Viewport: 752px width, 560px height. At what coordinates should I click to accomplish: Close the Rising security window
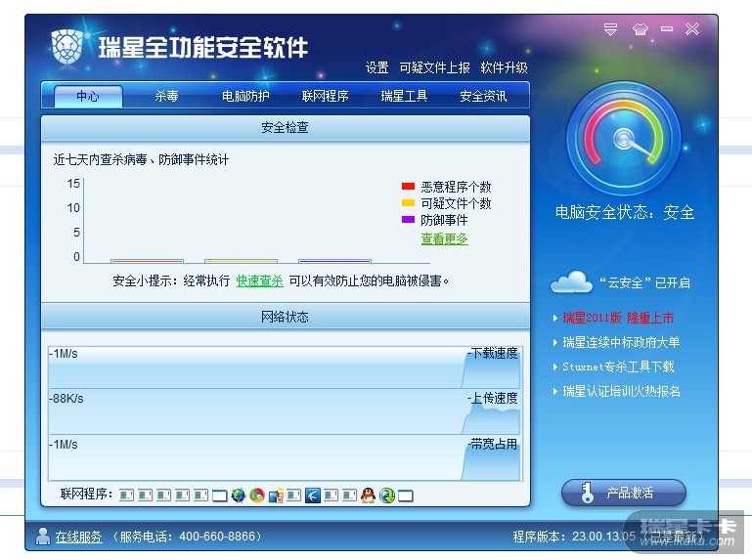[692, 29]
